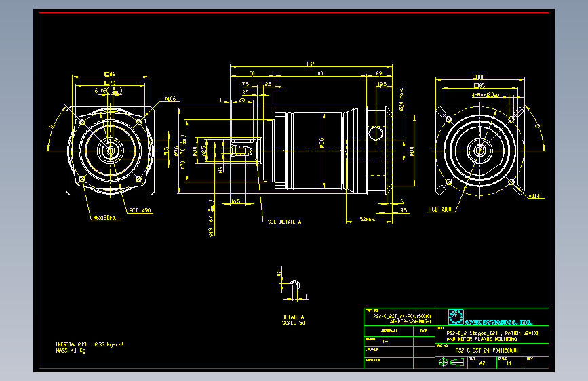Click the ø80 diameter on motor side
588x381 pixels.
pyautogui.click(x=412, y=151)
